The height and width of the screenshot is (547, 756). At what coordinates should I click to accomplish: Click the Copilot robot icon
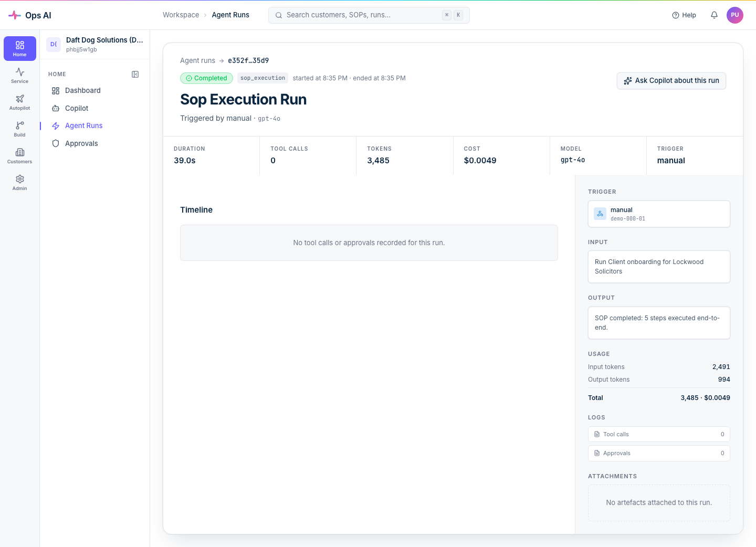[56, 108]
